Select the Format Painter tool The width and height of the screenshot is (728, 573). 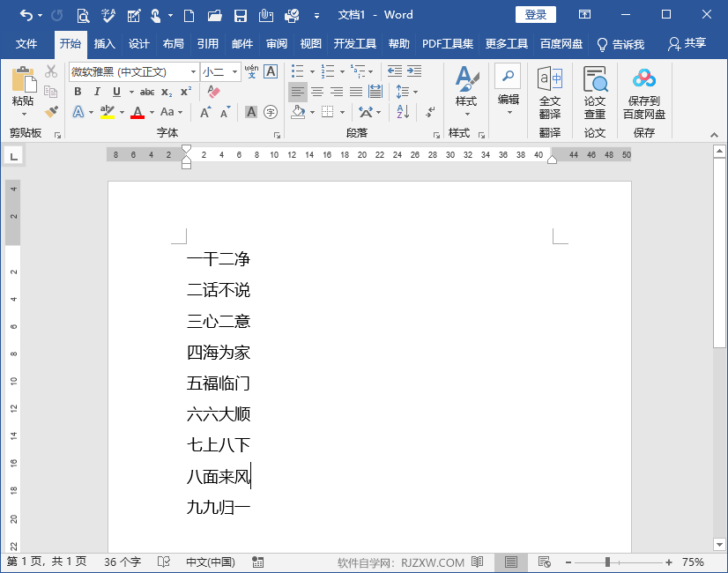51,112
